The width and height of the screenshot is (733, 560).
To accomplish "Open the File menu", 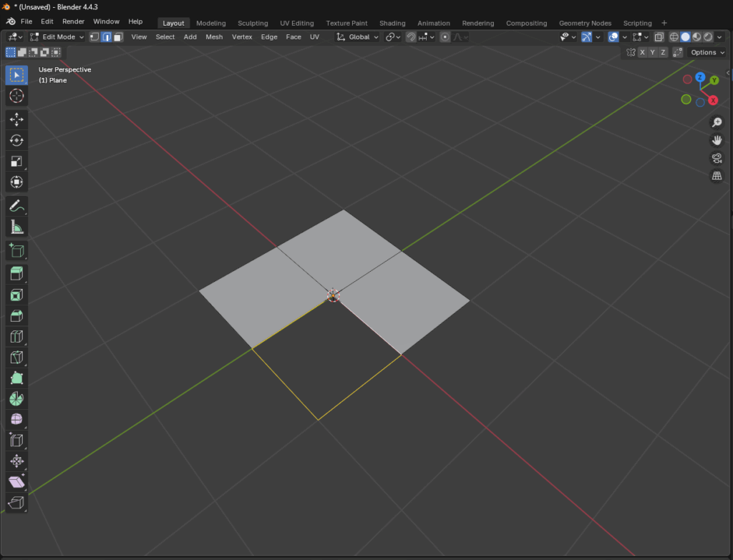I will coord(26,21).
